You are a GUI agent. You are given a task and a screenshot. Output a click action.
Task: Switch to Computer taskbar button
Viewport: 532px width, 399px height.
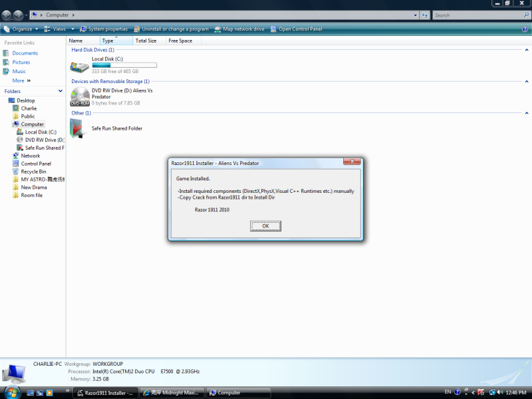[239, 393]
